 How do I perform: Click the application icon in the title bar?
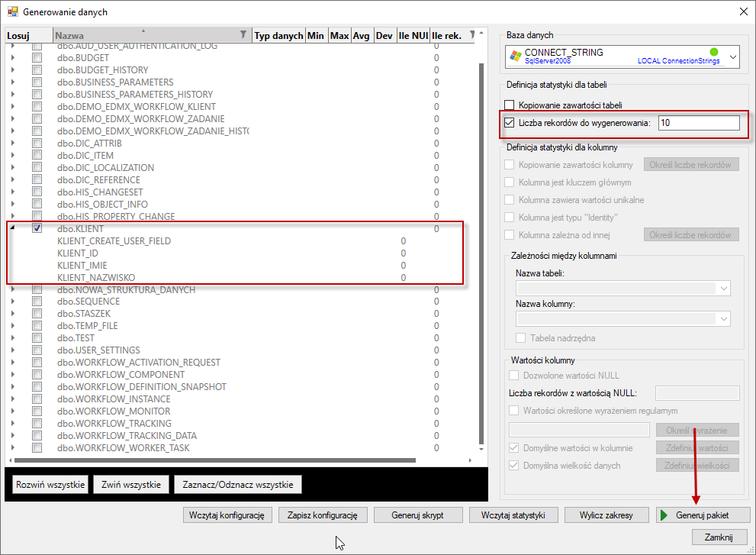click(12, 11)
